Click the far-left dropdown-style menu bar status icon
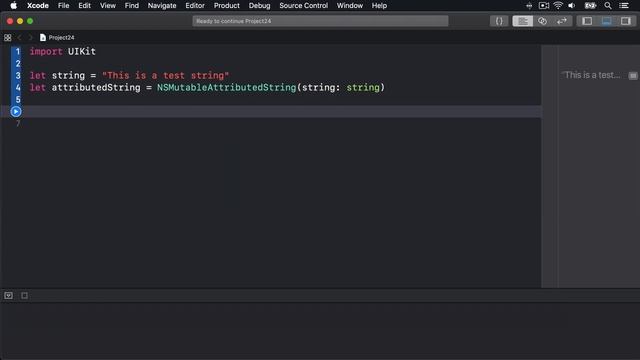640x360 pixels. pyautogui.click(x=529, y=6)
